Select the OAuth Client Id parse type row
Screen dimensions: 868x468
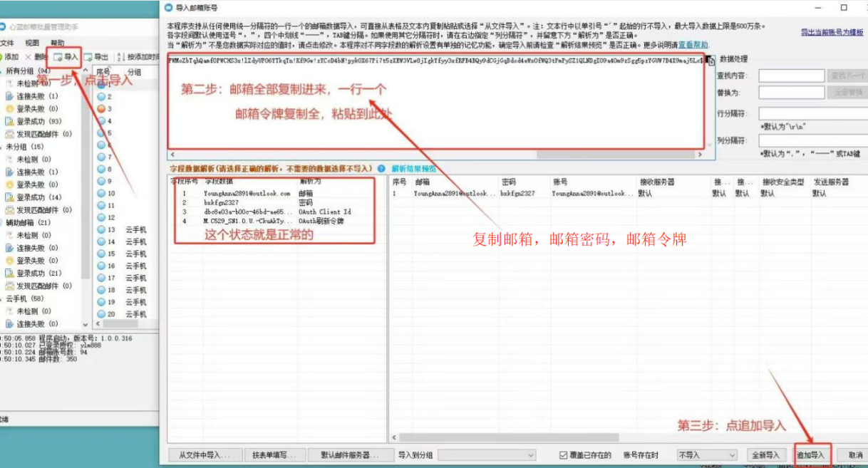click(x=324, y=212)
